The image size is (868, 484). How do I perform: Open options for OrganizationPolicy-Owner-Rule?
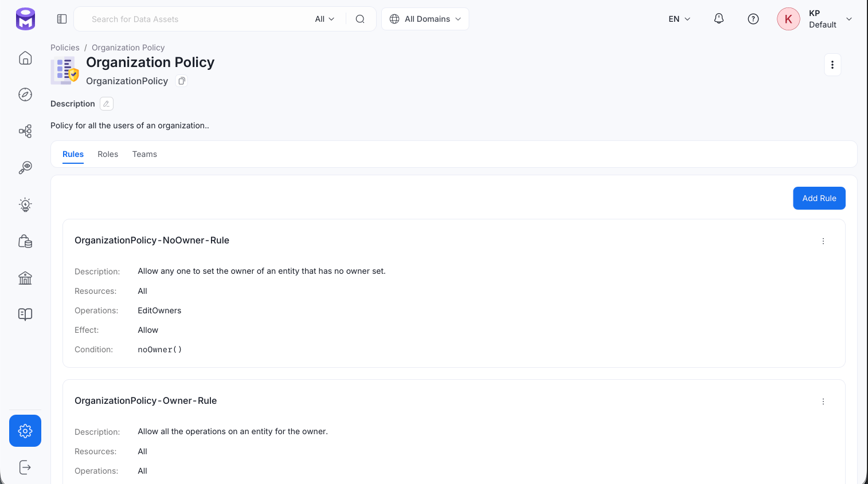(x=823, y=402)
